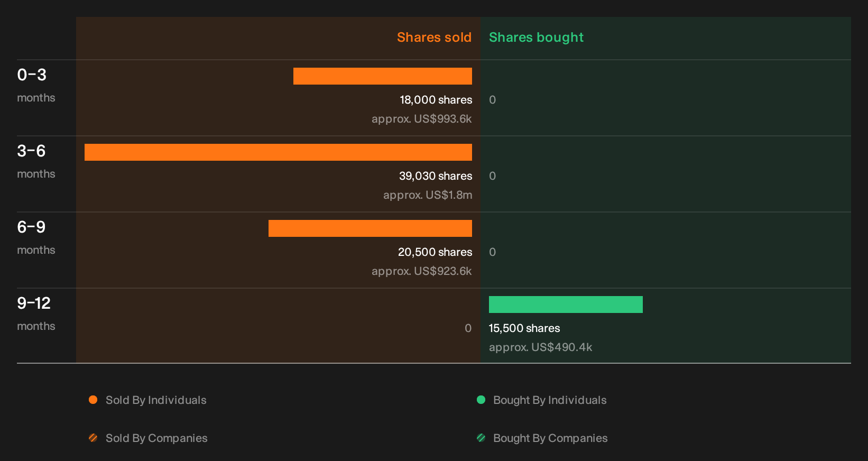The height and width of the screenshot is (461, 868).
Task: Click the zero bought value in 6-9 months row
Action: (492, 252)
